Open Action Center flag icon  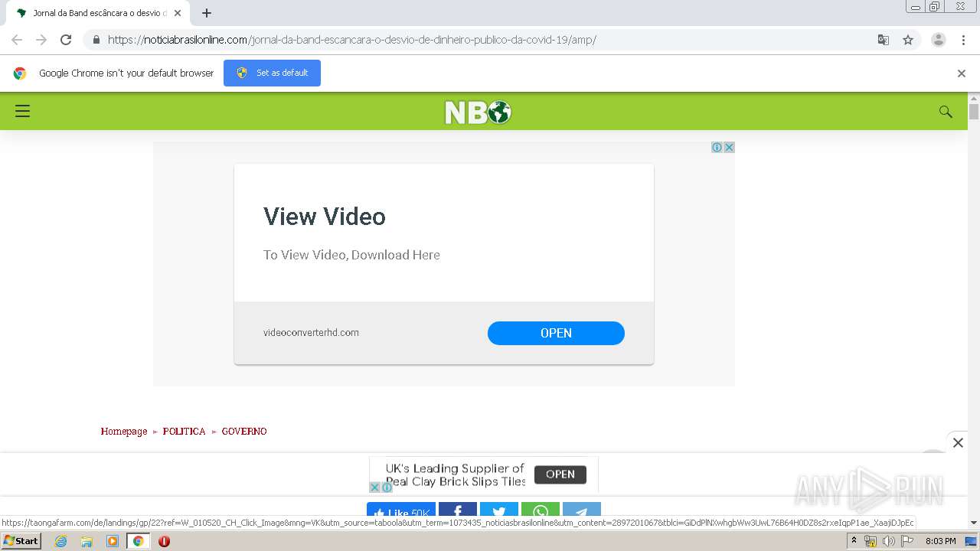coord(907,541)
